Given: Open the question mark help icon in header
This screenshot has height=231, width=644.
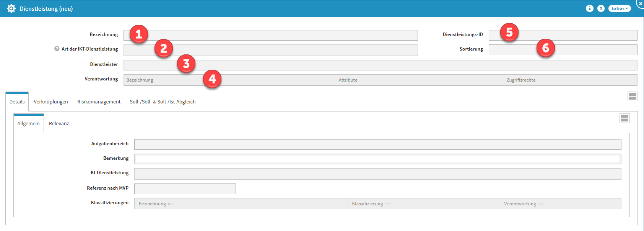Looking at the screenshot, I should (x=601, y=8).
